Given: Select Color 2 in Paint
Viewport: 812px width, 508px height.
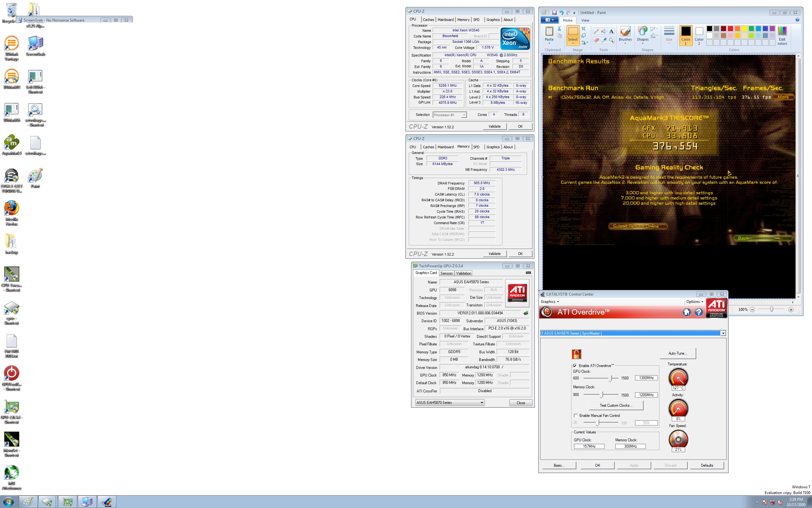Looking at the screenshot, I should point(699,36).
